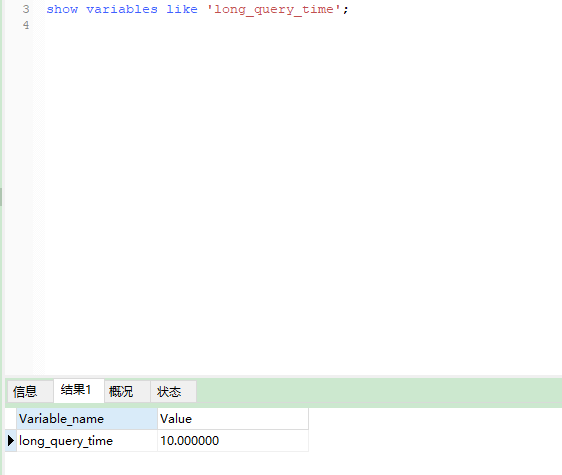Viewport: 562px width, 475px height.
Task: Select the 结果1 tab
Action: [79, 390]
